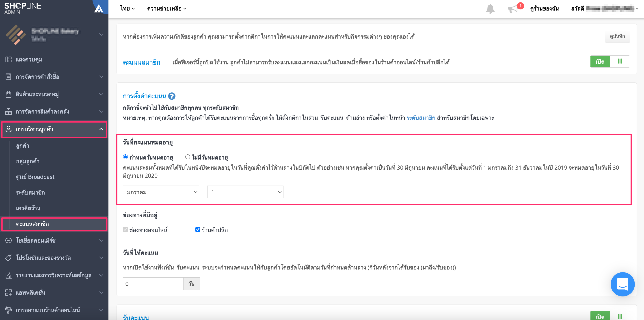The width and height of the screenshot is (644, 320).
Task: Click the help question mark beside การตั้งค่าคะแนน
Action: [172, 96]
